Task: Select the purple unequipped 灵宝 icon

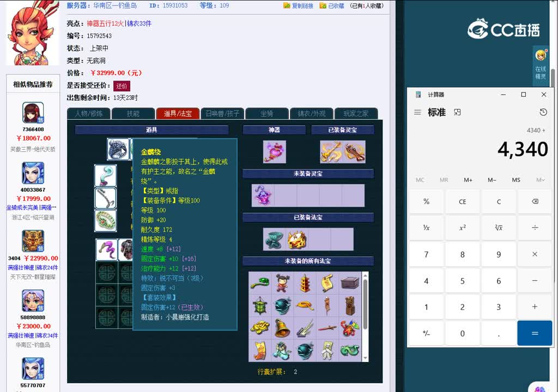Action: point(263,195)
